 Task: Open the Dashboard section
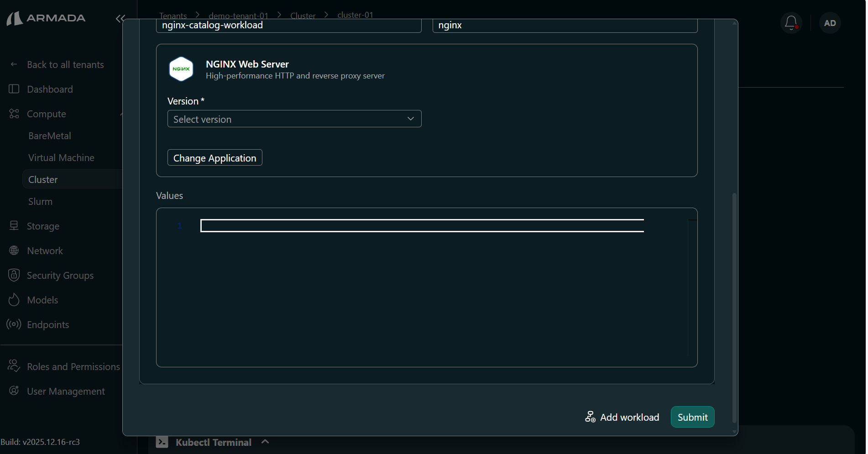(x=49, y=89)
